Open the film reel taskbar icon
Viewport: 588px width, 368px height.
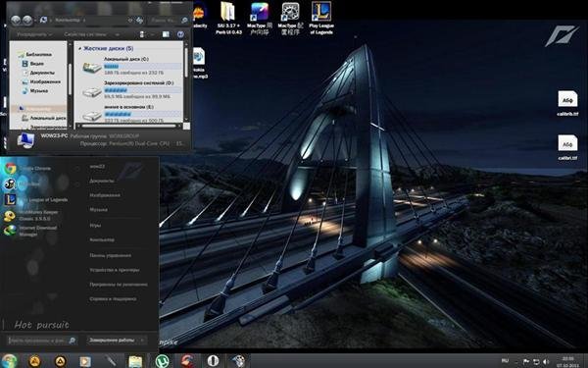[x=238, y=361]
